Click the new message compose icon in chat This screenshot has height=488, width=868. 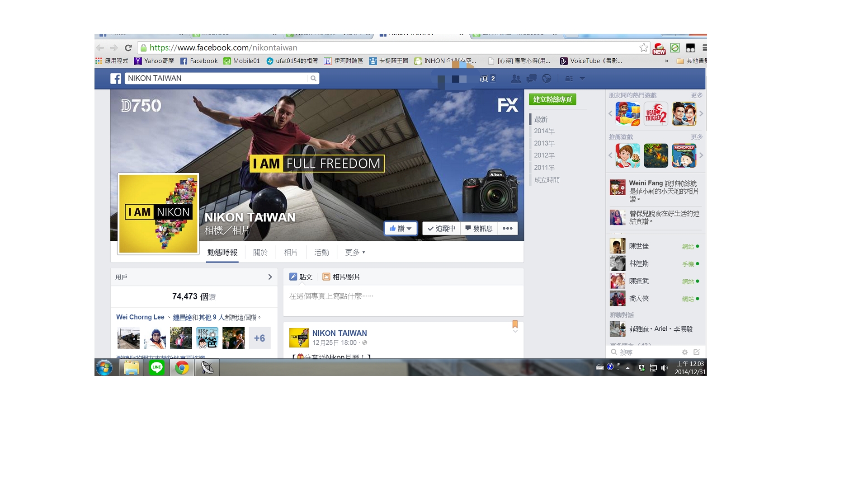[697, 352]
